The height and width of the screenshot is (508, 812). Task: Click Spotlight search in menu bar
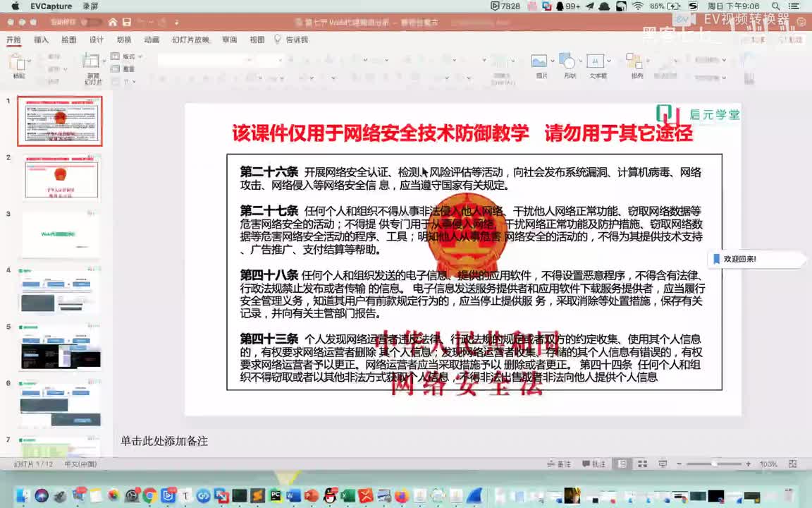click(x=775, y=6)
